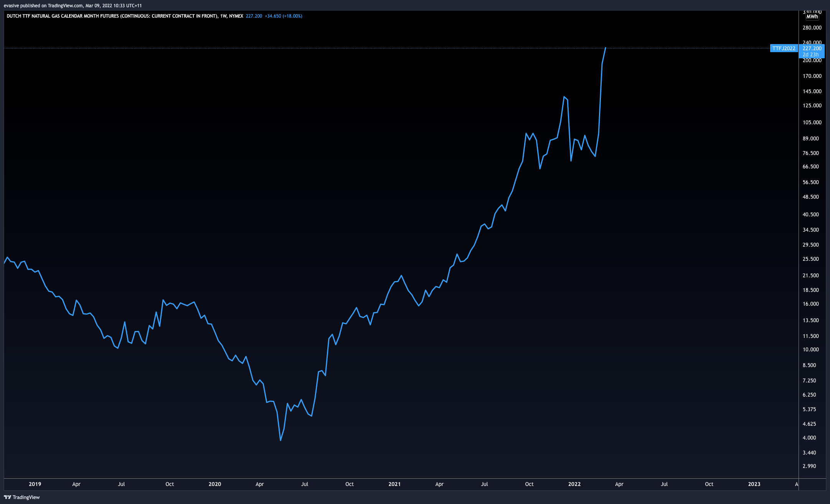Viewport: 830px width, 504px height.
Task: Click the +34.650 (+18.00%) change text
Action: 283,16
